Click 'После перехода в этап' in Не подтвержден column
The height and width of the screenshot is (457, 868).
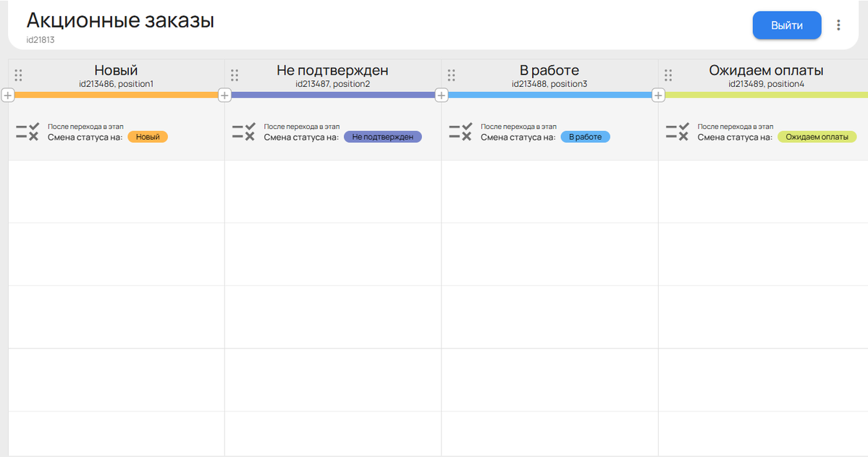pos(302,127)
